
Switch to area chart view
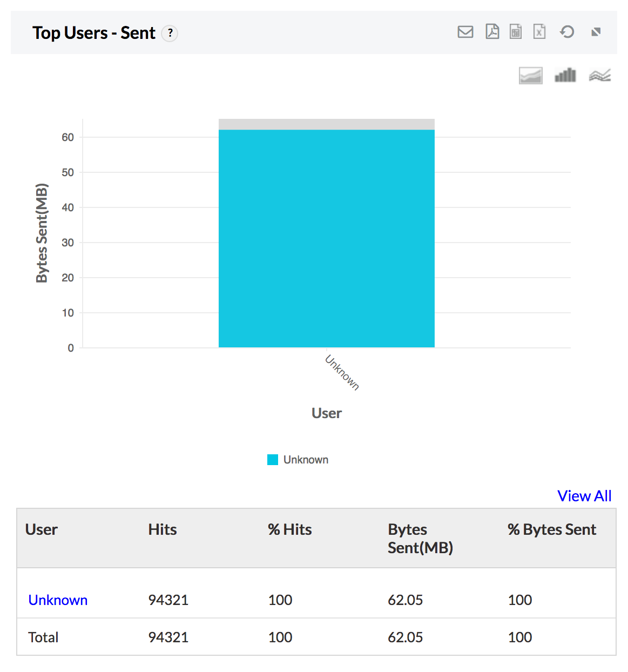(530, 76)
